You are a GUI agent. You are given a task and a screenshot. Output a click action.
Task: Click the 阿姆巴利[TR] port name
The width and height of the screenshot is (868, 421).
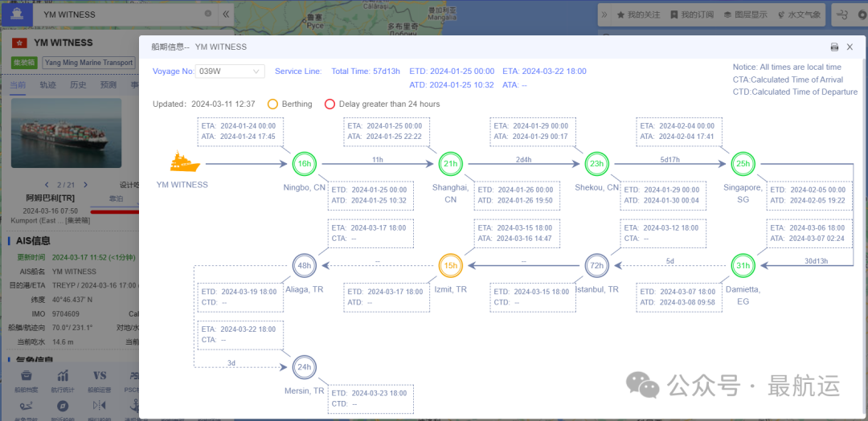click(51, 198)
